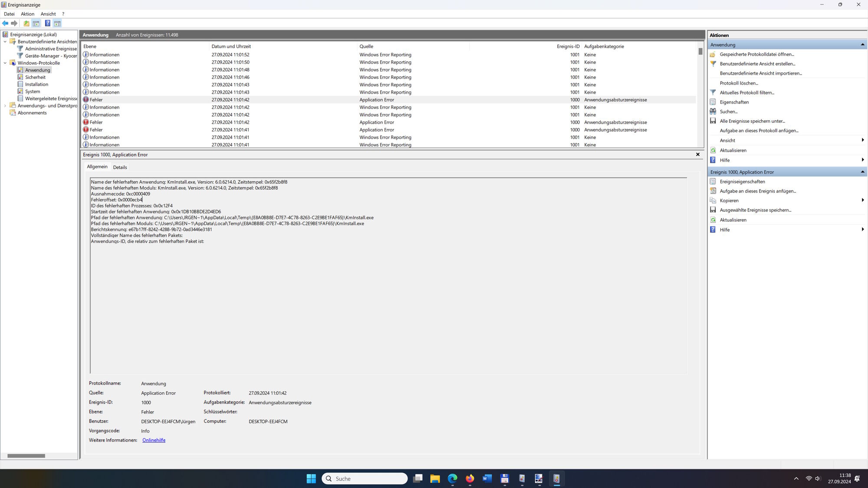Select the Fehler event at 11:01:41
This screenshot has height=488, width=868.
[389, 130]
